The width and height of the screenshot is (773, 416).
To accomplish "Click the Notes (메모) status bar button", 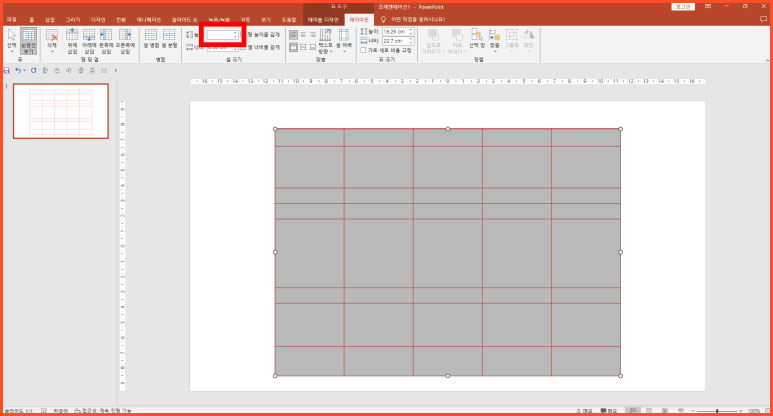I will tap(584, 411).
